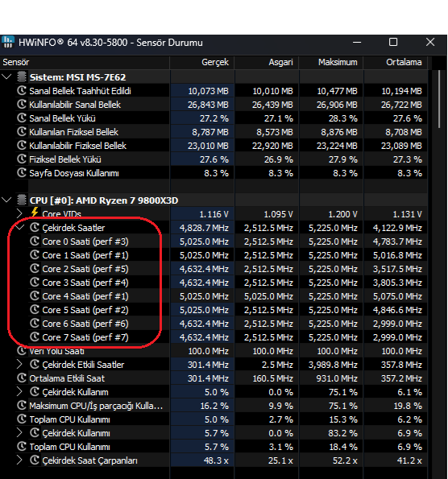This screenshot has width=448, height=479.
Task: Click clock icon of Çekirdek Saat Çarpanları
Action: pos(35,460)
